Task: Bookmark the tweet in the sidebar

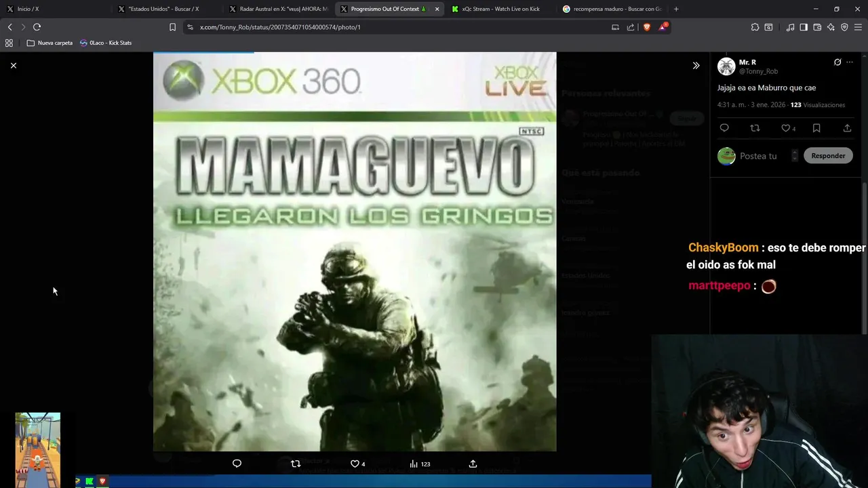Action: tap(816, 128)
